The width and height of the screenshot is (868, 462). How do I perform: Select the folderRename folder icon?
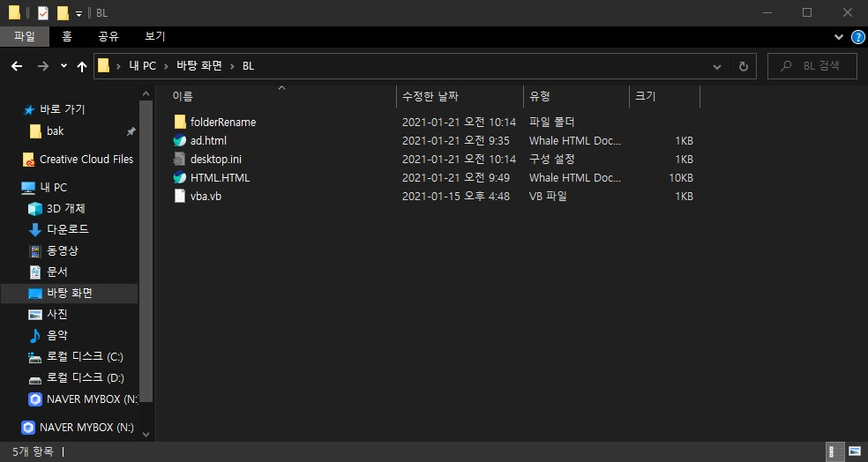180,123
